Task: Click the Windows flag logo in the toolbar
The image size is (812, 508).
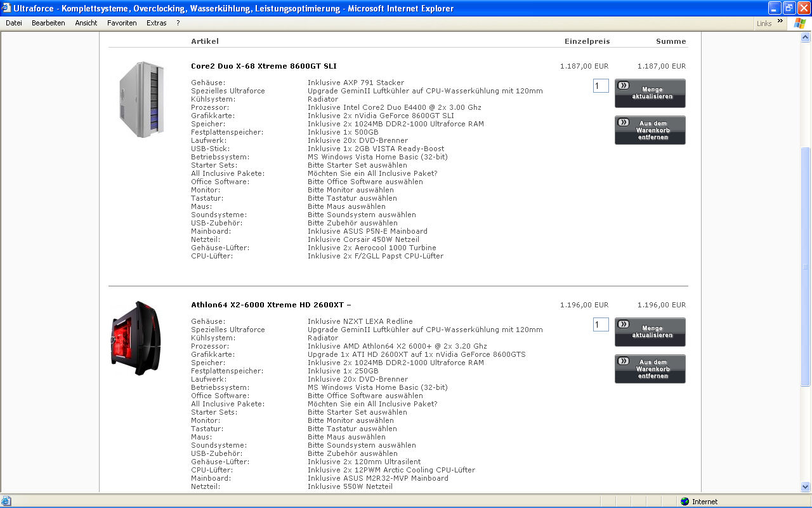Action: [x=800, y=23]
